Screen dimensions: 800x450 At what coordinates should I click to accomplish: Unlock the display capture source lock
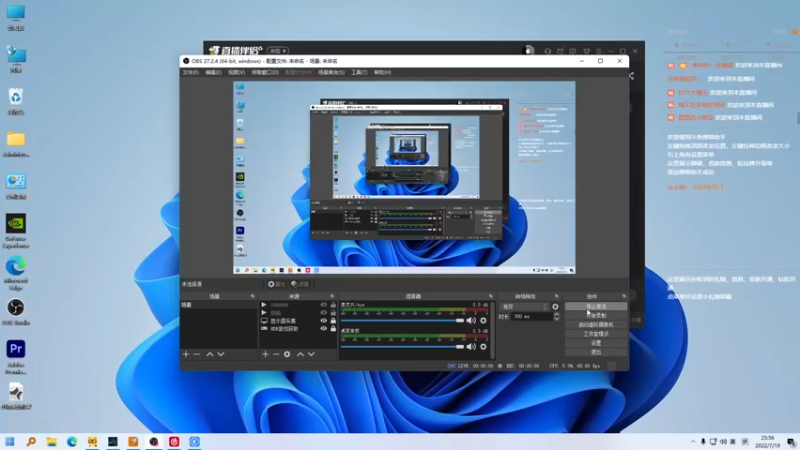point(333,321)
